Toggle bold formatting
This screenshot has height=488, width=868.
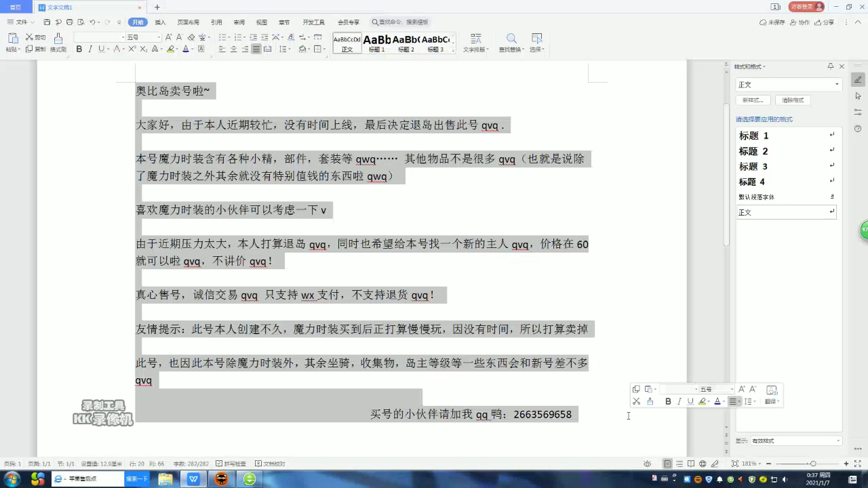(x=79, y=48)
